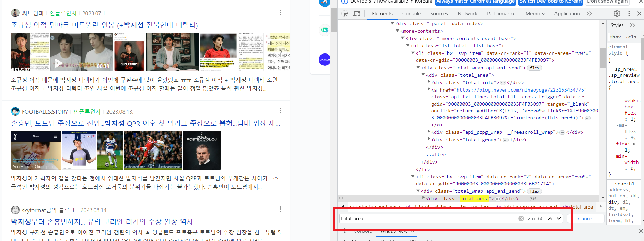Click the Elements panel scroll-down arrow
Screen dimensions: 644x241
click(x=603, y=198)
